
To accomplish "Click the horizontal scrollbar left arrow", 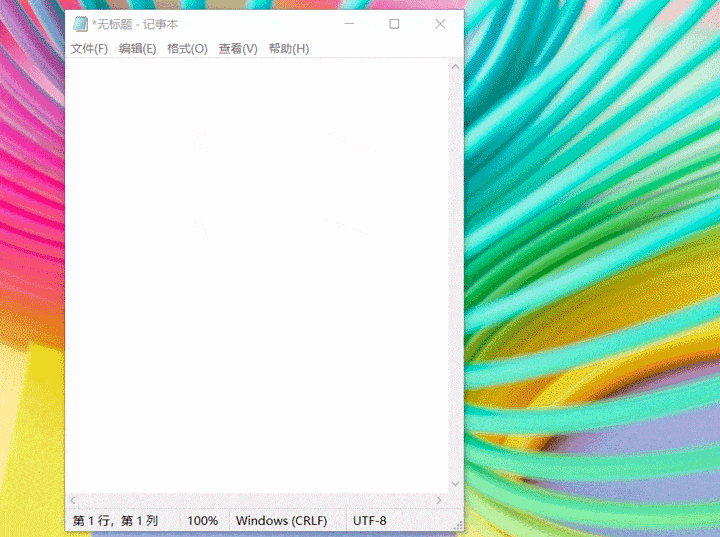I will tap(73, 500).
